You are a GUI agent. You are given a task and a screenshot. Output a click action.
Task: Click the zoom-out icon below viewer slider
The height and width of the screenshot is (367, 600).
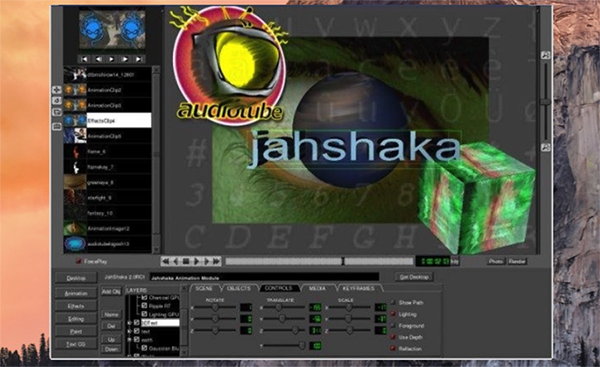pyautogui.click(x=546, y=147)
